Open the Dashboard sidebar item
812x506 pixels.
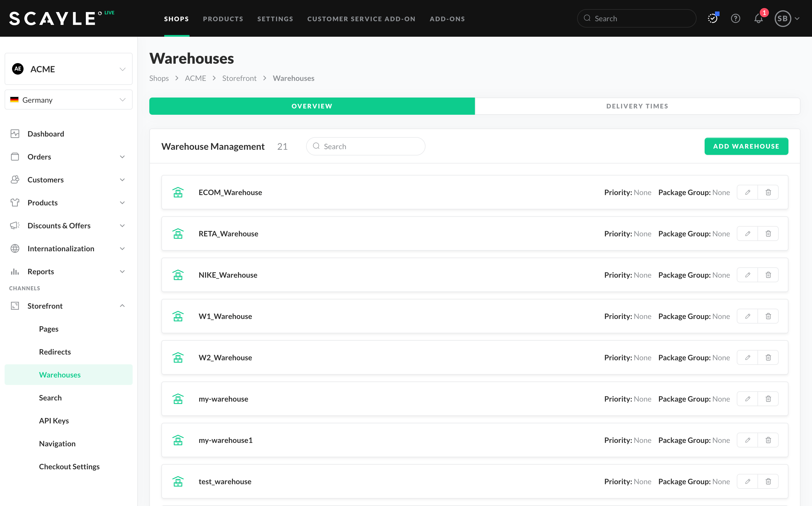pos(46,134)
